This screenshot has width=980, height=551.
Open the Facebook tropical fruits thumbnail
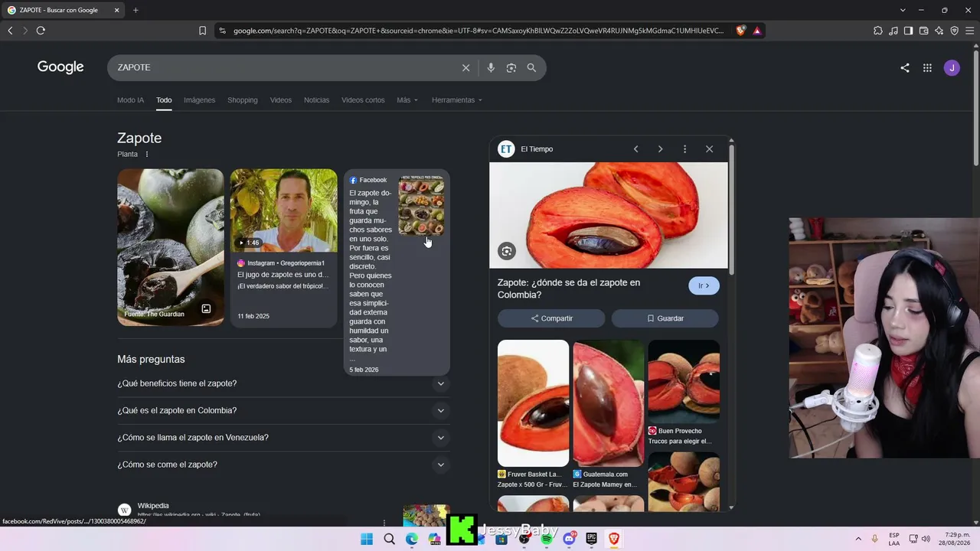click(x=421, y=205)
